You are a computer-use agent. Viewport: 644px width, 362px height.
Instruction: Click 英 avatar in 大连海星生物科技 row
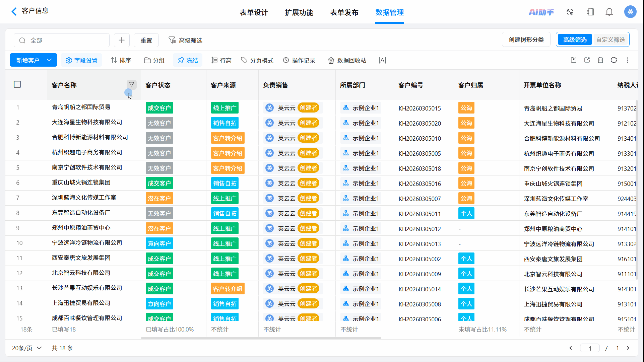coord(269,123)
